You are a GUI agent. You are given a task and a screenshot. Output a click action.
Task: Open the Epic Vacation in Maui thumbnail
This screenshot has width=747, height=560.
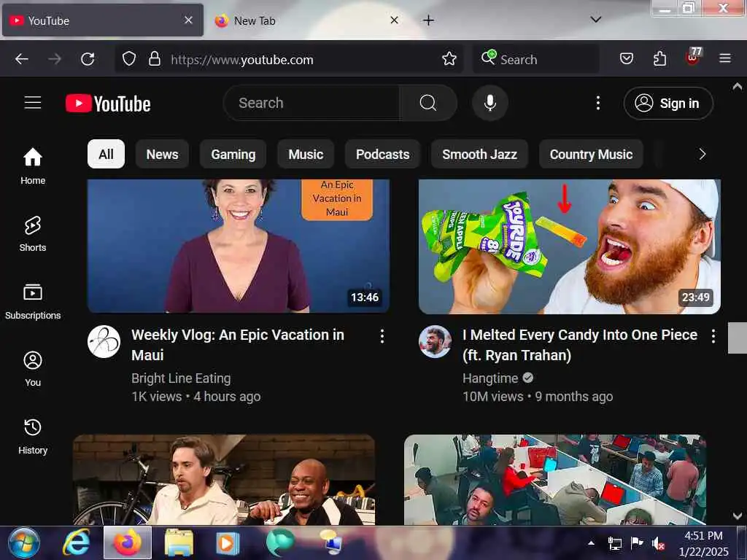point(239,246)
